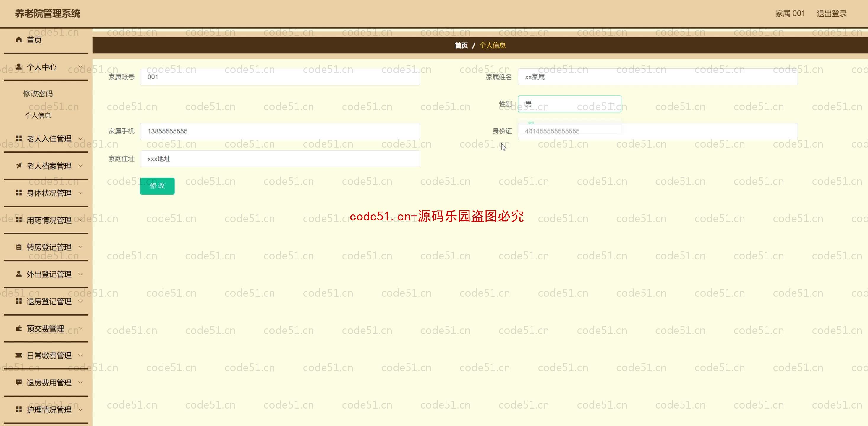The height and width of the screenshot is (426, 868).
Task: Expand the 外出登记管理 chevron
Action: (x=80, y=274)
